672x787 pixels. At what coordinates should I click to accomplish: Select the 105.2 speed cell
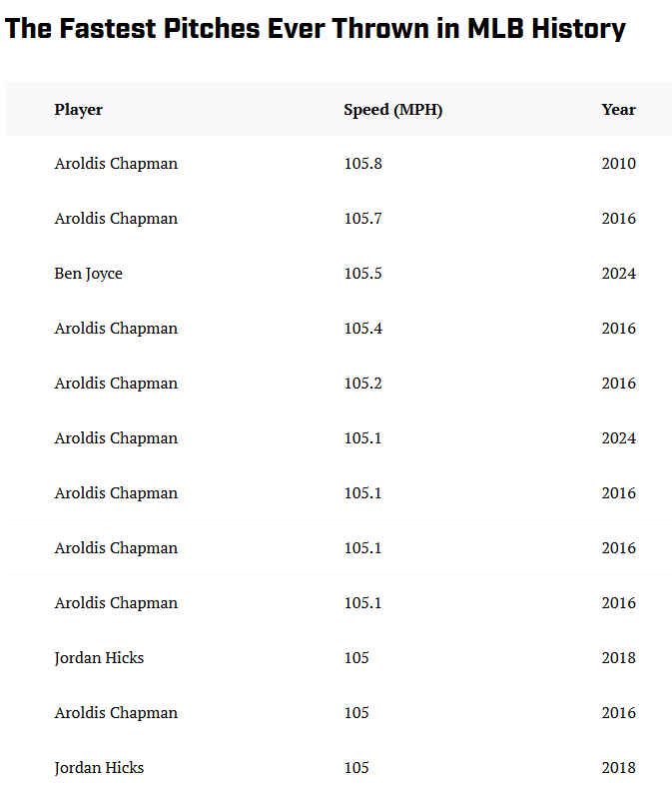(x=362, y=384)
